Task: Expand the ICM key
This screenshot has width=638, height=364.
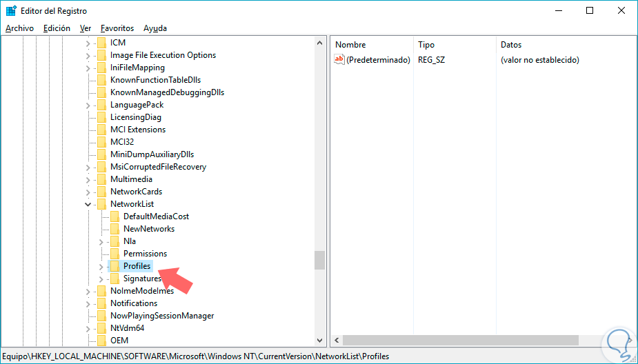Action: point(88,43)
